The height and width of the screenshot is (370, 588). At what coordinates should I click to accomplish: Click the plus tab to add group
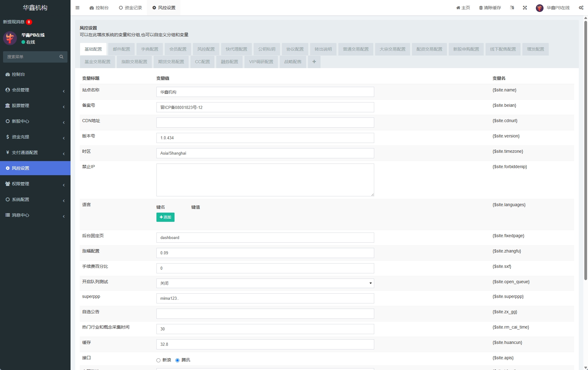click(314, 62)
